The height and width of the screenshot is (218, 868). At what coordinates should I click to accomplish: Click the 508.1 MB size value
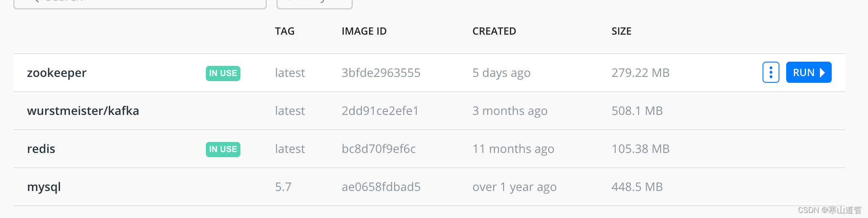point(637,111)
